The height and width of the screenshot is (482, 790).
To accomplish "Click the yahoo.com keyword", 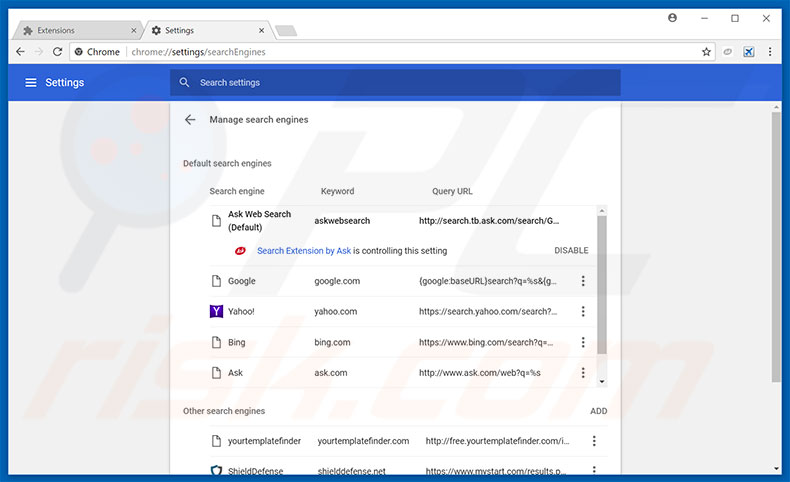I will (336, 311).
